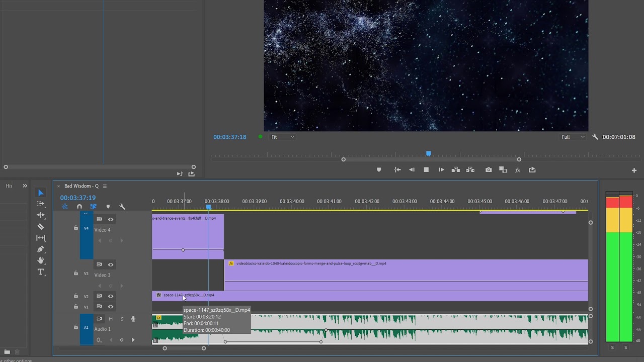Image resolution: width=644 pixels, height=362 pixels.
Task: Solo the Audio 1 track
Action: (122, 319)
